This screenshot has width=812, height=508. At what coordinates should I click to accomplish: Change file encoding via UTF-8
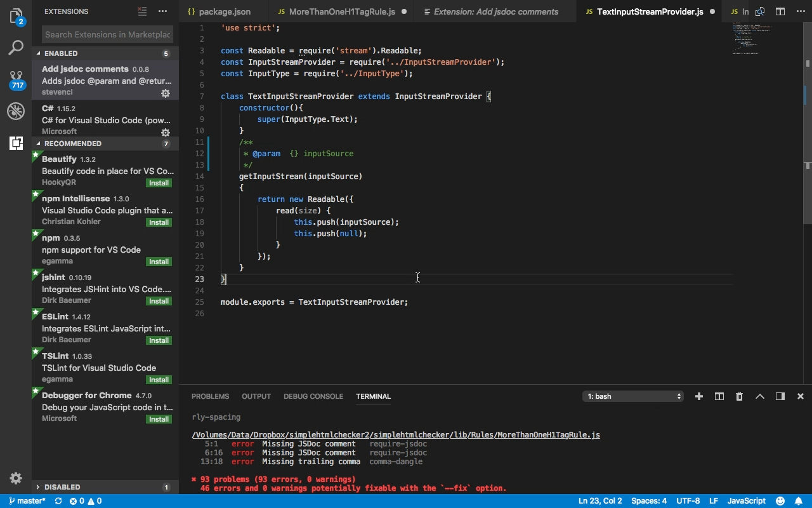[688, 501]
